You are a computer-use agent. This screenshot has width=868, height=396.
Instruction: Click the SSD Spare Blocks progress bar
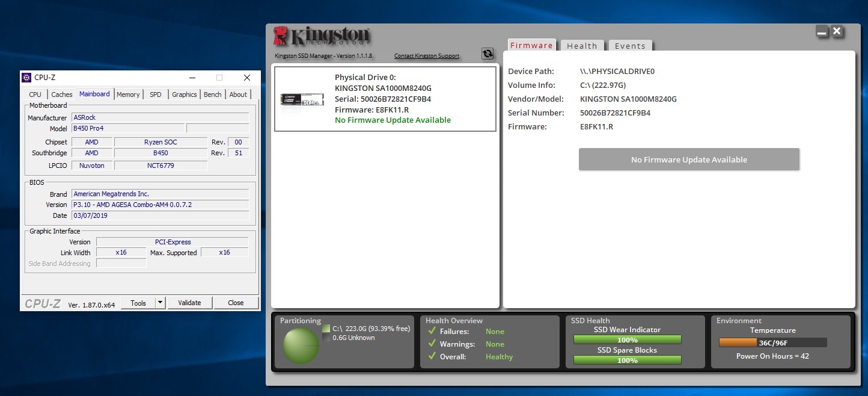tap(627, 360)
